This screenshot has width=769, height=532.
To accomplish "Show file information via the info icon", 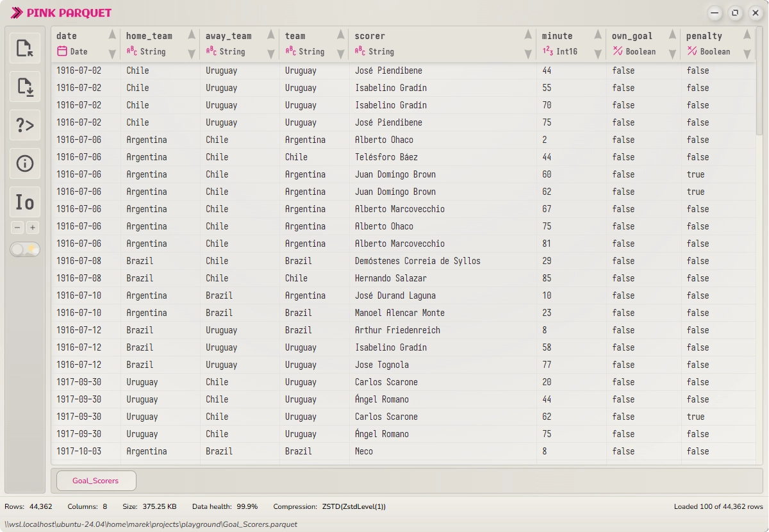I will click(x=24, y=163).
